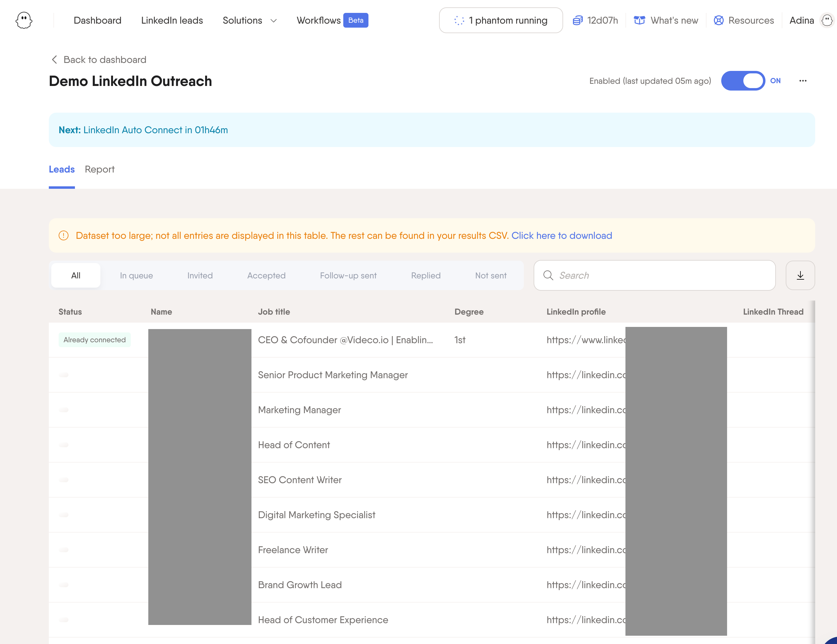Open the Adina user avatar icon
This screenshot has height=644, width=837.
[827, 20]
